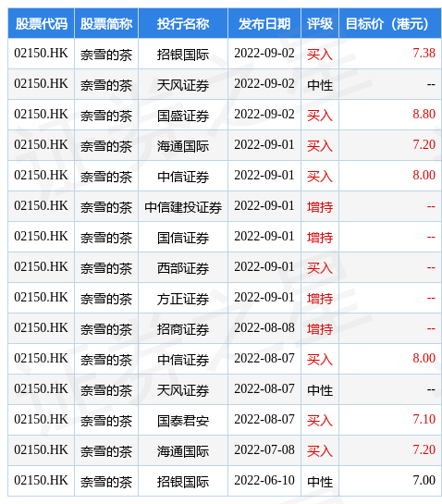Click the date 2022-07-08
The height and width of the screenshot is (504, 442).
[264, 450]
